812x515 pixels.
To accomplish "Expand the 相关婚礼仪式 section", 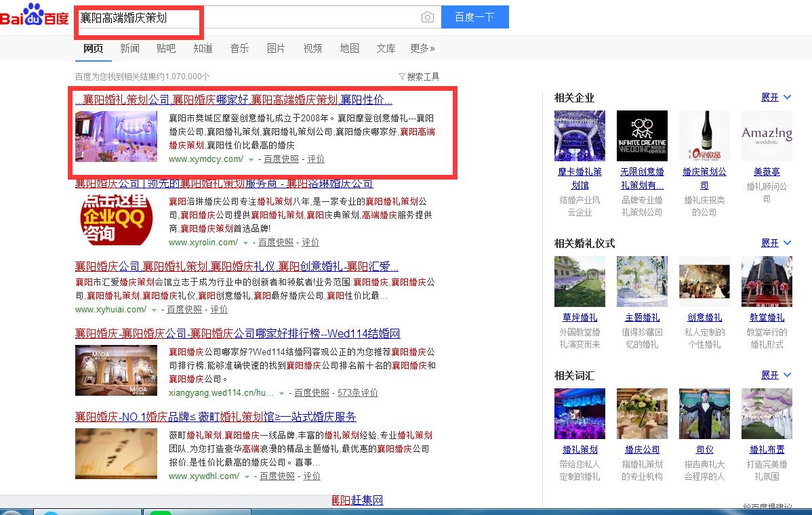I will coord(776,243).
